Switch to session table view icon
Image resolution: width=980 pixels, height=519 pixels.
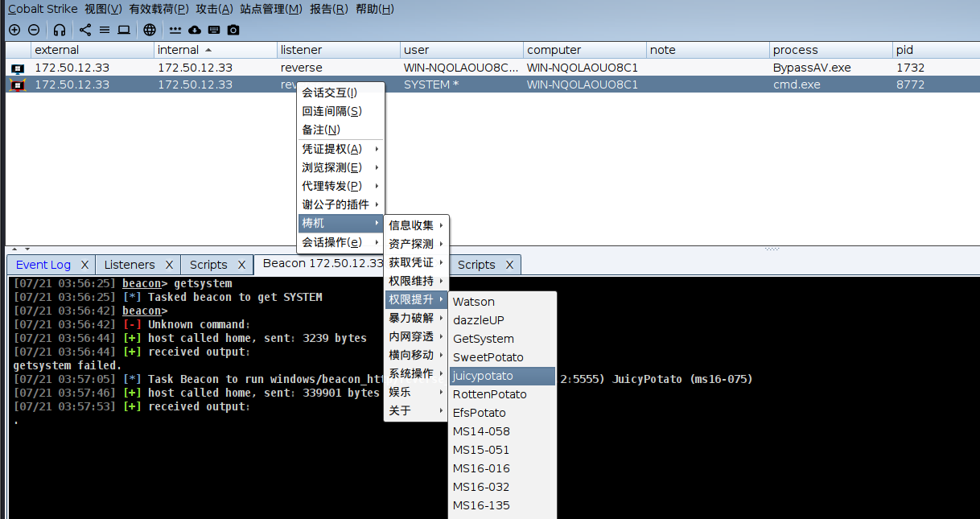105,30
